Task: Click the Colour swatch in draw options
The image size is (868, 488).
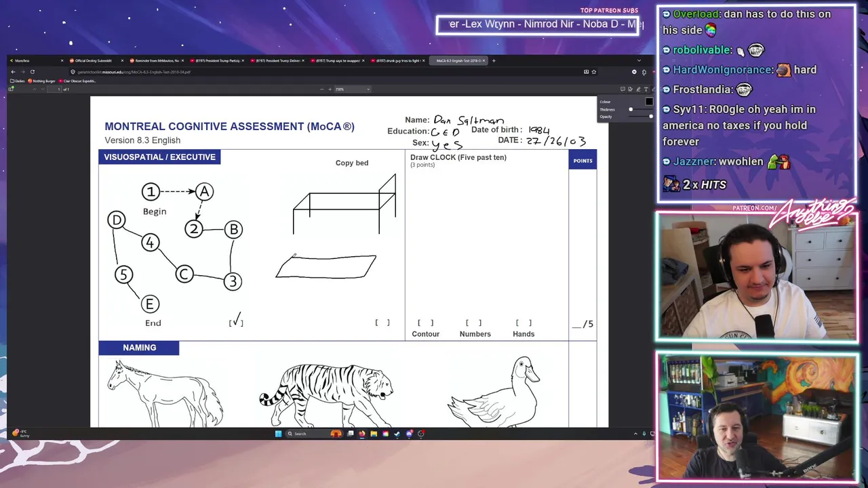Action: coord(649,102)
